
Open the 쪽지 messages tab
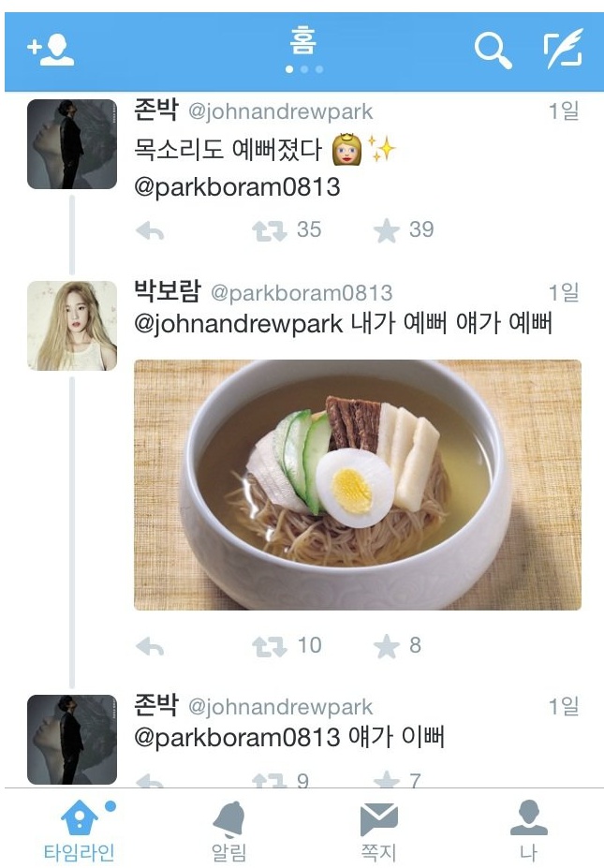pos(378,831)
